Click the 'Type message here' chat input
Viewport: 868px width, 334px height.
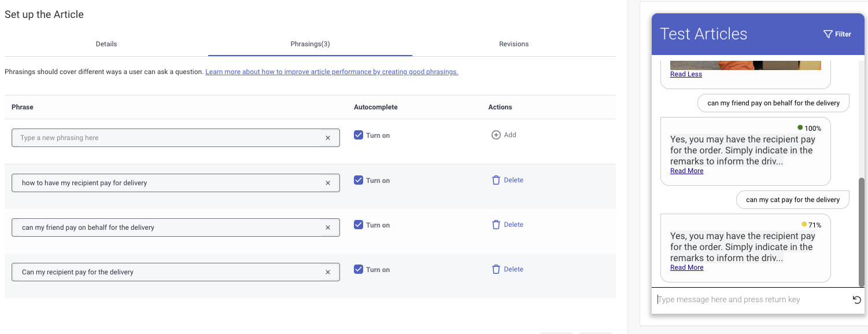click(x=751, y=300)
